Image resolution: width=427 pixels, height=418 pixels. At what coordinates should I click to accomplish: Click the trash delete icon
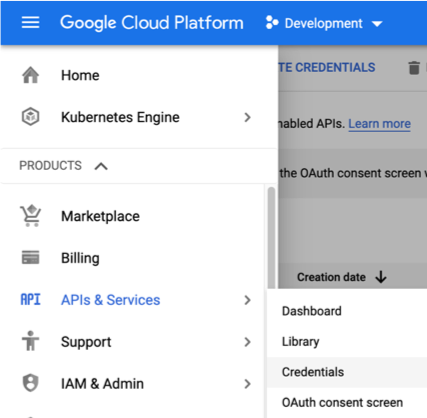[x=414, y=68]
